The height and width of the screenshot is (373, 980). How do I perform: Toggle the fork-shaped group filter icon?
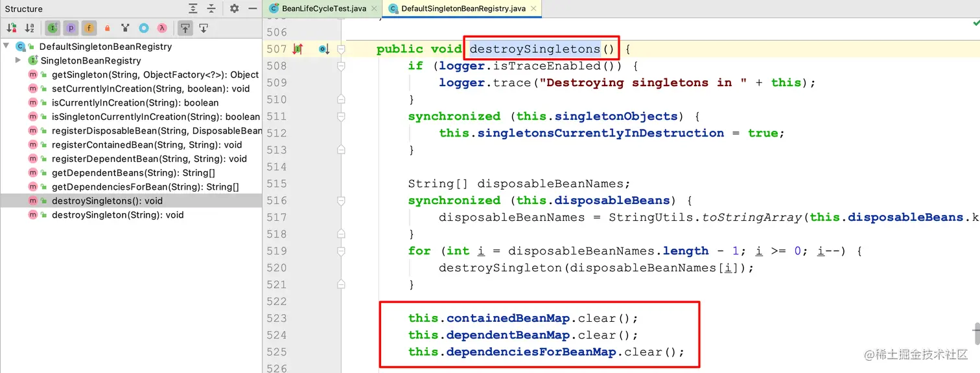(x=126, y=28)
